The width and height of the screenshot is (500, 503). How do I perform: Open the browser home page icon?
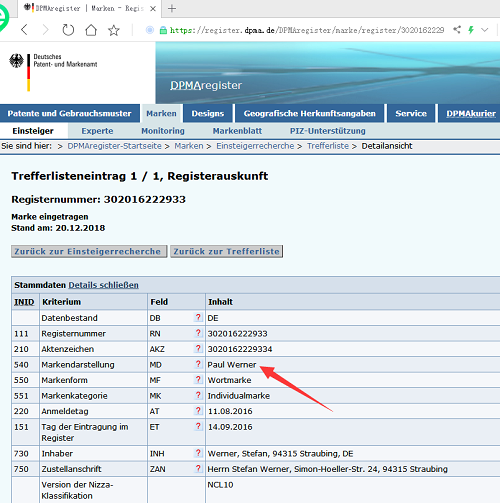point(91,30)
